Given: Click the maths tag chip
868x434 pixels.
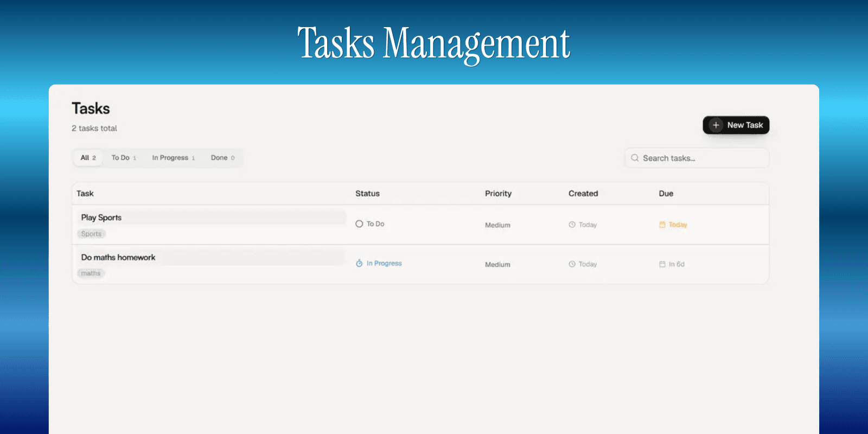Looking at the screenshot, I should [x=91, y=273].
